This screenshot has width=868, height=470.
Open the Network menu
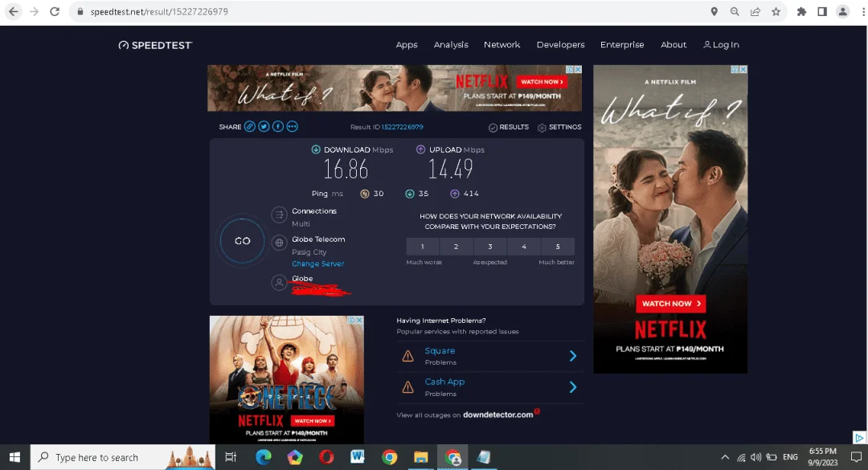coord(502,45)
